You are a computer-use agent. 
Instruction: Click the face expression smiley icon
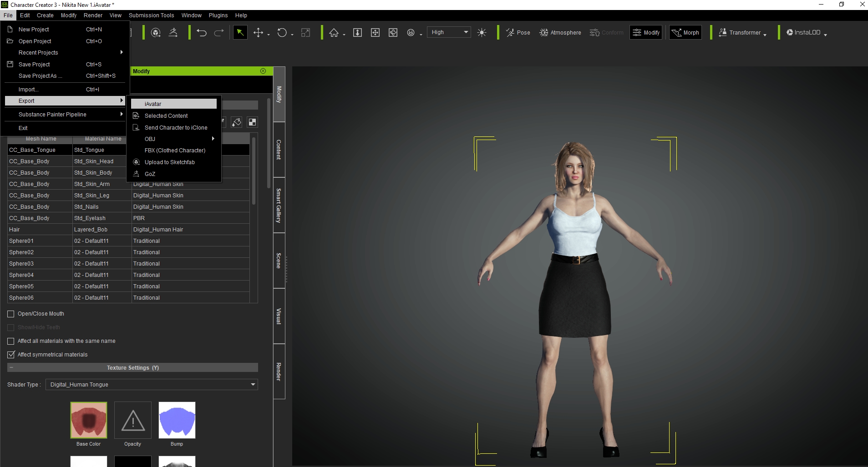point(411,32)
